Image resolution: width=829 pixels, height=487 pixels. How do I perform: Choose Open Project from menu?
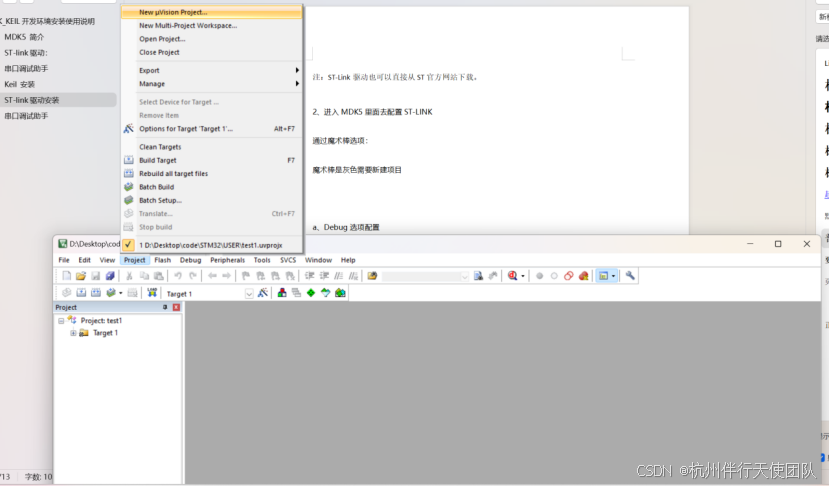click(x=211, y=39)
